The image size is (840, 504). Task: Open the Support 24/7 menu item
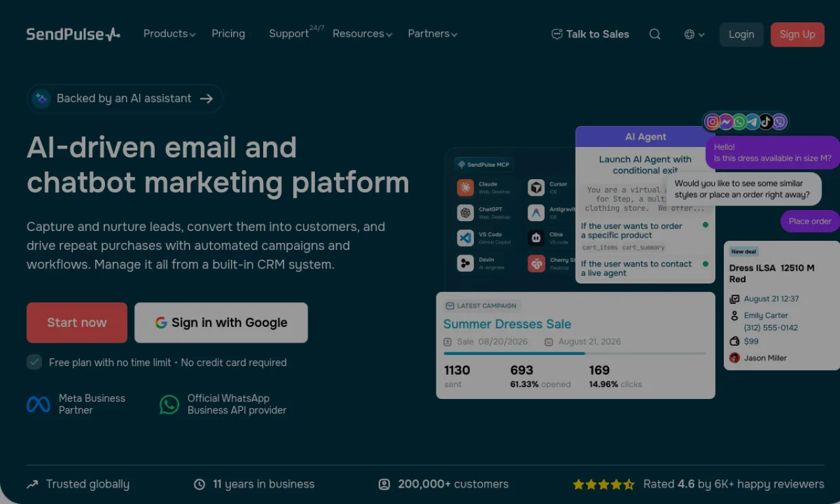click(x=296, y=32)
